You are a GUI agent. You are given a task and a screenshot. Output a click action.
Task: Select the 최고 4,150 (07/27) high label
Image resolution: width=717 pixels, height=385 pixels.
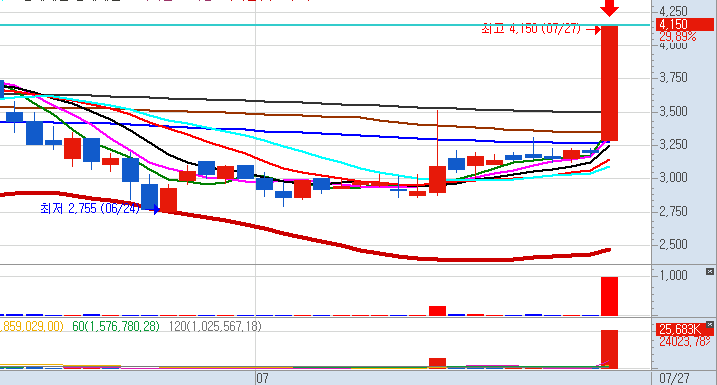click(x=531, y=29)
